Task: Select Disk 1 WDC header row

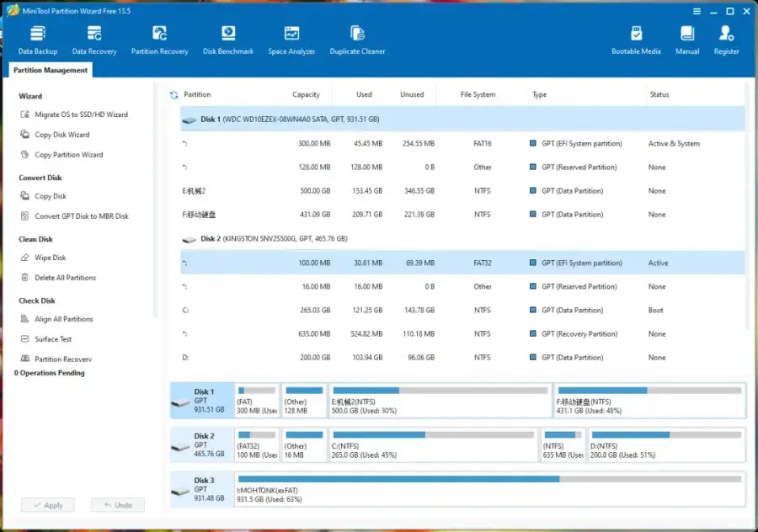Action: click(462, 119)
